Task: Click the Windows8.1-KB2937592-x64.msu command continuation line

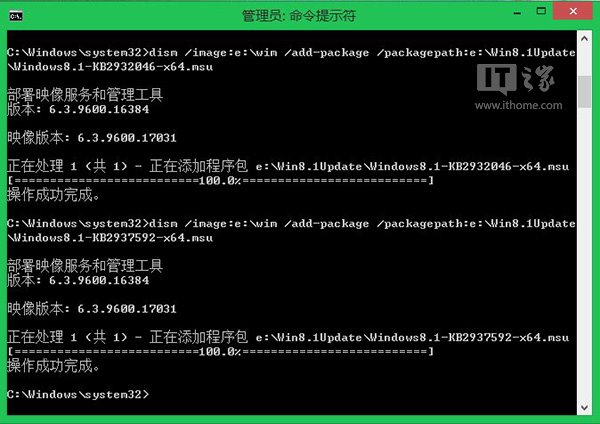Action: 111,238
